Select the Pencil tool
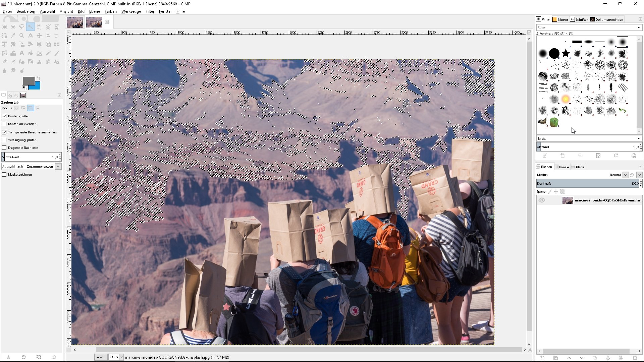644x362 pixels. pos(48,53)
